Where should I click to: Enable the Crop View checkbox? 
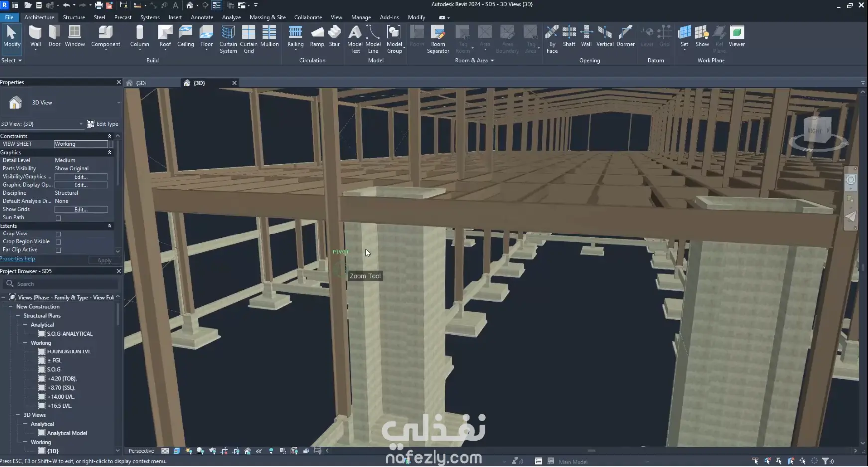58,234
